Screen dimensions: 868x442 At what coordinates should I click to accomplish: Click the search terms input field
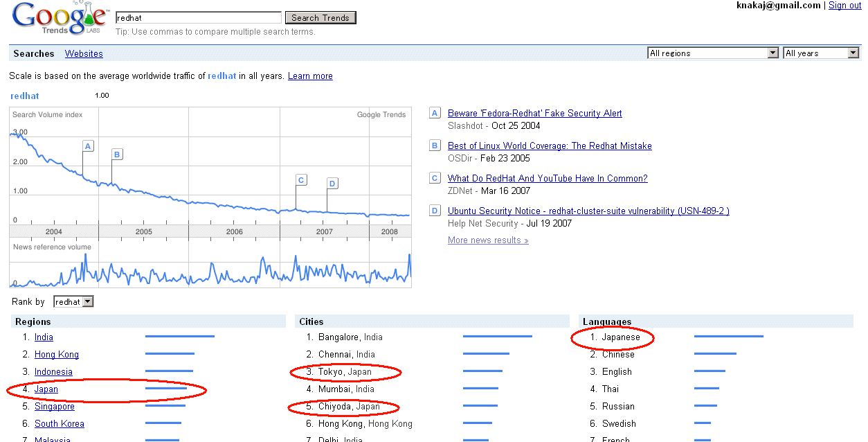click(199, 18)
